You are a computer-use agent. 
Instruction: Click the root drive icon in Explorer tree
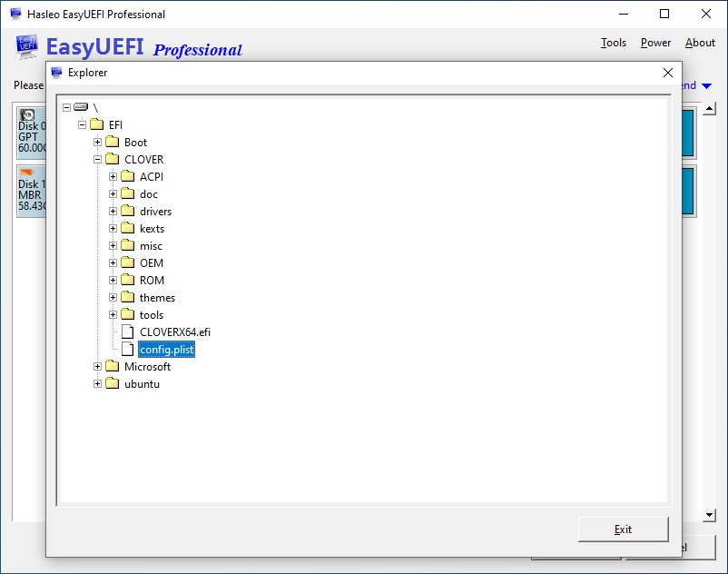(81, 107)
